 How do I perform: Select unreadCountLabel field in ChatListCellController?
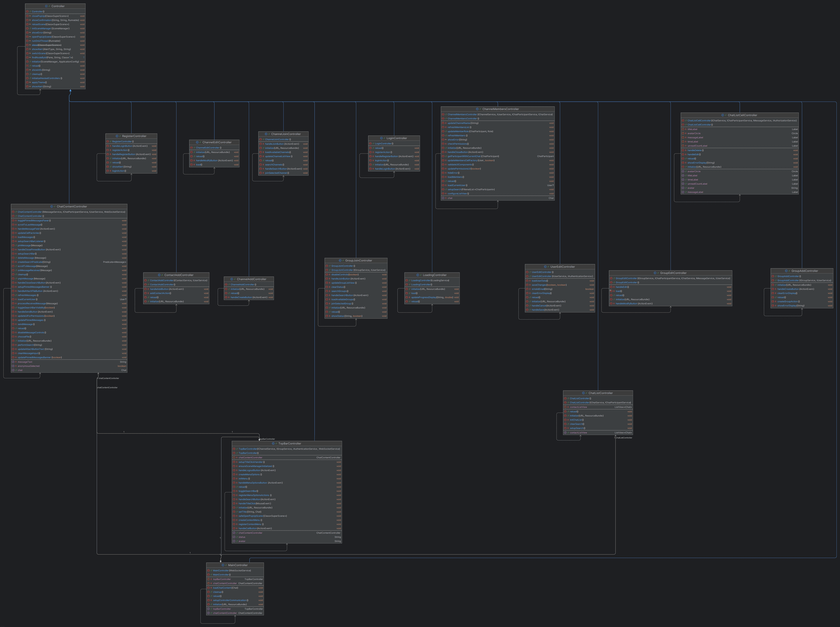[697, 146]
